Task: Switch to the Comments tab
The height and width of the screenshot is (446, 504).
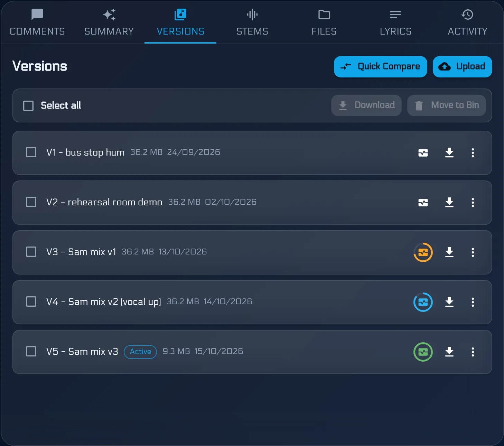Action: 37,22
